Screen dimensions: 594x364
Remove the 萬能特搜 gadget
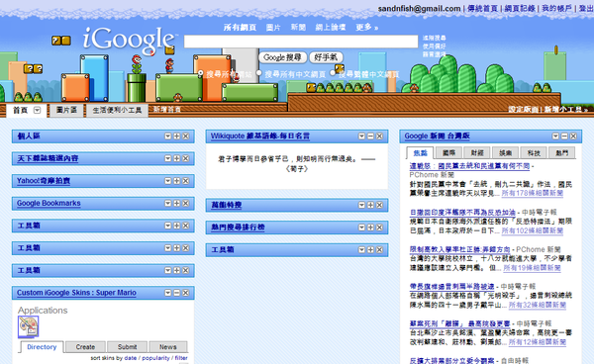[379, 205]
